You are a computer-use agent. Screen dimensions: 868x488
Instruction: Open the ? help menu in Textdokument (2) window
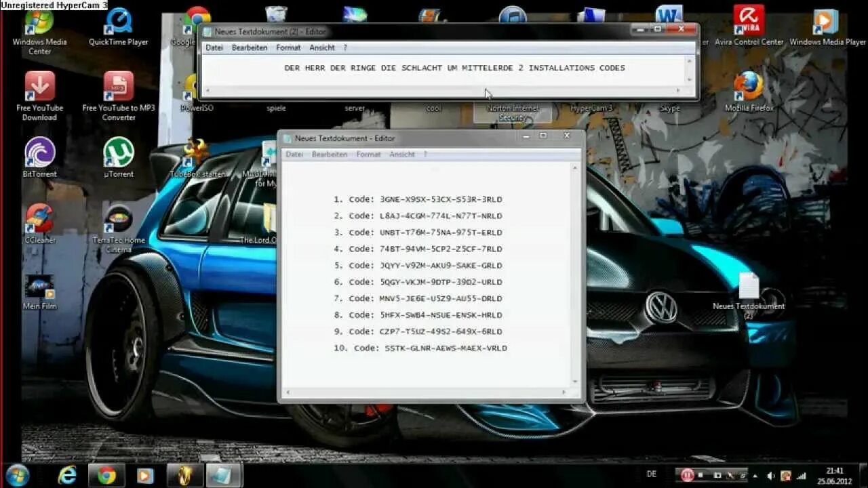point(345,47)
